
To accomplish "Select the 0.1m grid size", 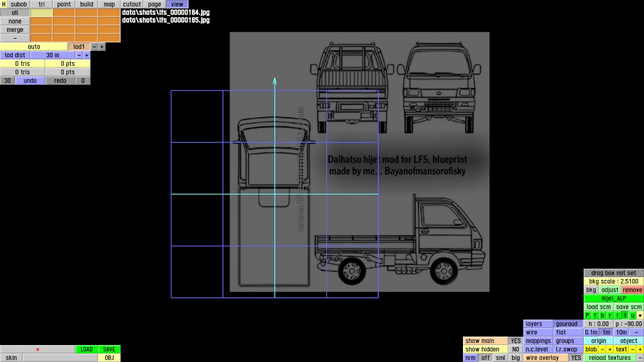I will pos(591,332).
